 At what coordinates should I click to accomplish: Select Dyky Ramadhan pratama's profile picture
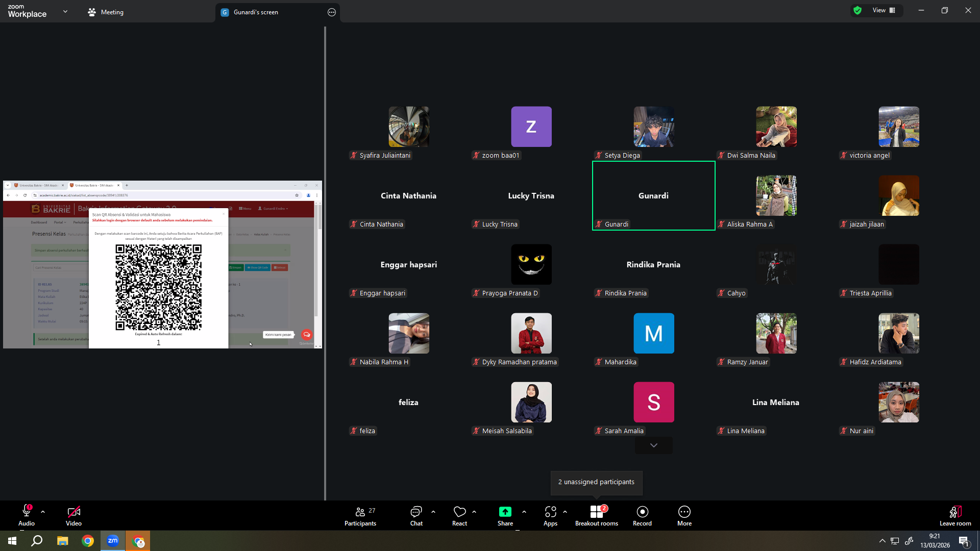click(x=531, y=333)
